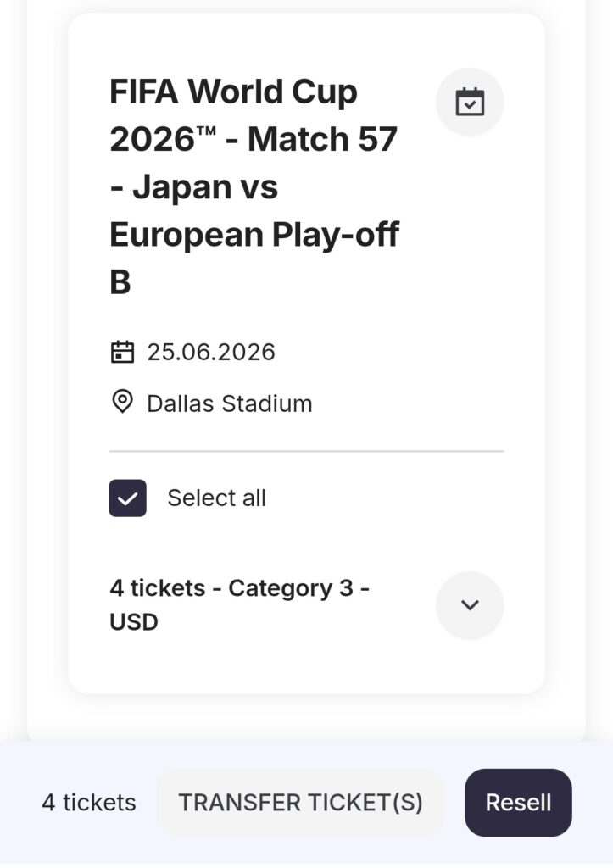Click "European Play-off" in the title
Screen dimensions: 613x868
[254, 235]
